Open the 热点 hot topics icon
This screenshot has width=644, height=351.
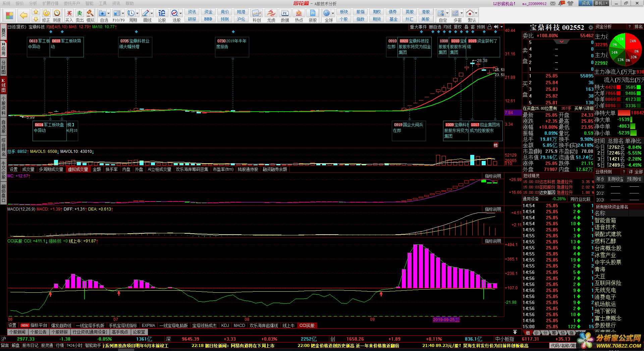pyautogui.click(x=299, y=15)
